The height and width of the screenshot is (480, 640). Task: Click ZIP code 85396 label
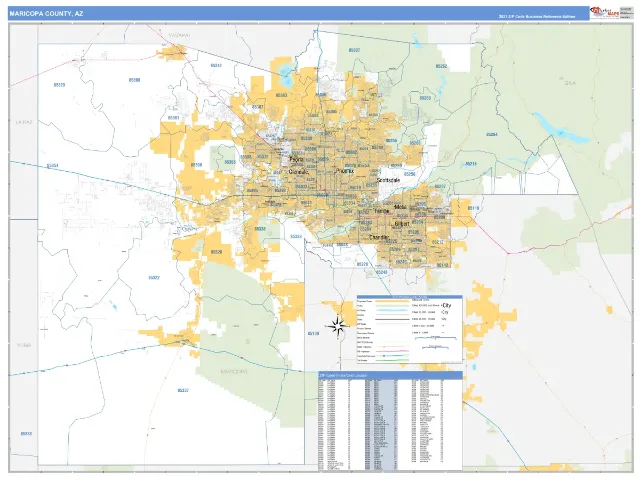tap(197, 165)
